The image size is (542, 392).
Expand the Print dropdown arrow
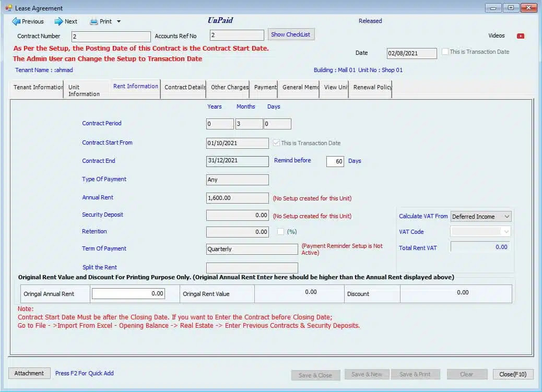119,21
